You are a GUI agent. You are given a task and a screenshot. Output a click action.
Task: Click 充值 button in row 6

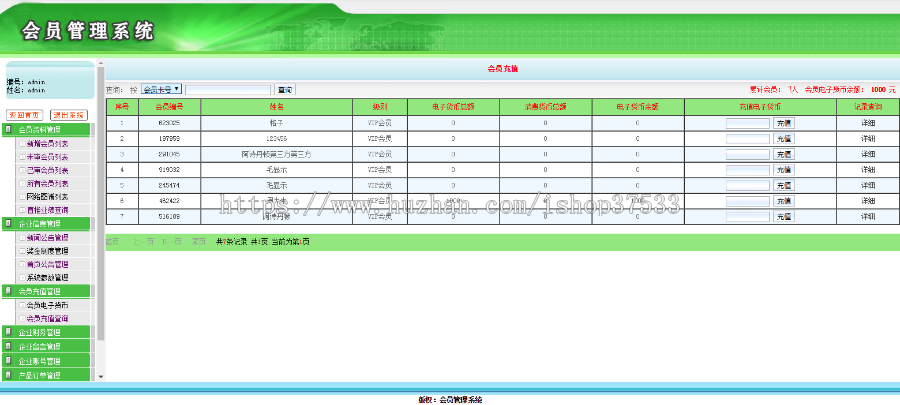point(784,201)
